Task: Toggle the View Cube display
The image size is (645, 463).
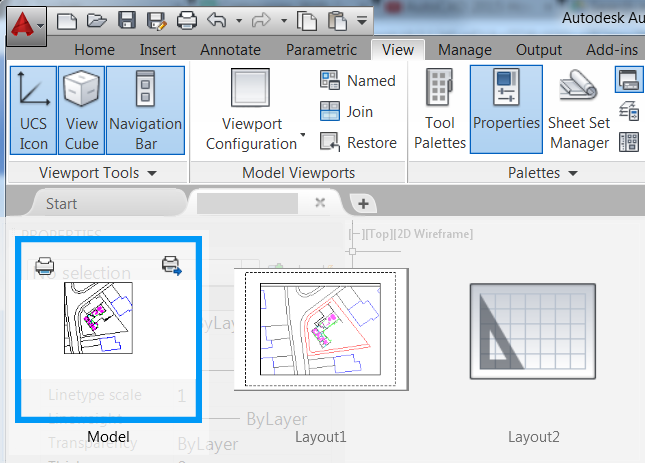Action: pos(82,110)
